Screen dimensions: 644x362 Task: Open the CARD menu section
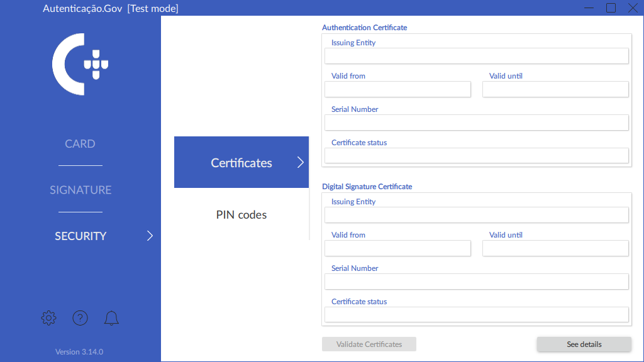(x=80, y=144)
